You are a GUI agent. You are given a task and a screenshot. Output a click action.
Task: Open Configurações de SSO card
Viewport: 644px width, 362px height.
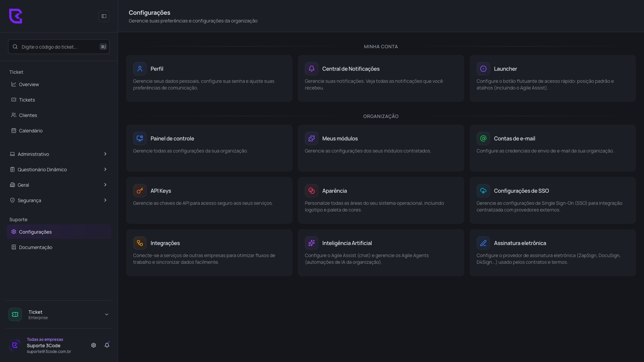[x=553, y=200]
